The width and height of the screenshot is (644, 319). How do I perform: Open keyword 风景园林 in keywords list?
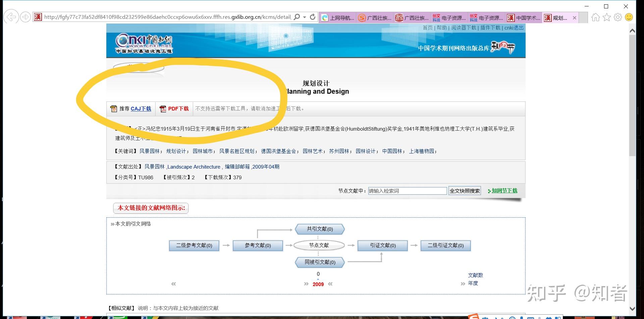[x=150, y=151]
